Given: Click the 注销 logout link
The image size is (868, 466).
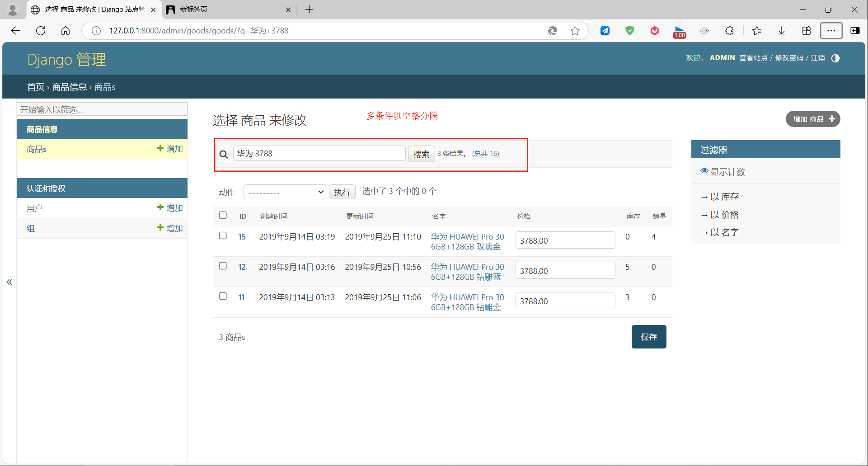Looking at the screenshot, I should pyautogui.click(x=817, y=58).
